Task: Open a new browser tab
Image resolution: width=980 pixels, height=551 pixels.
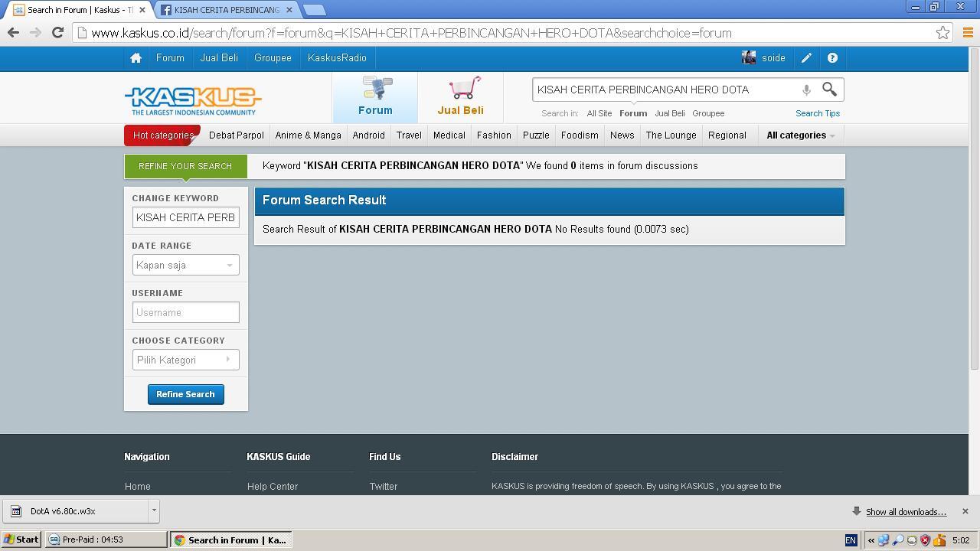Action: point(314,10)
